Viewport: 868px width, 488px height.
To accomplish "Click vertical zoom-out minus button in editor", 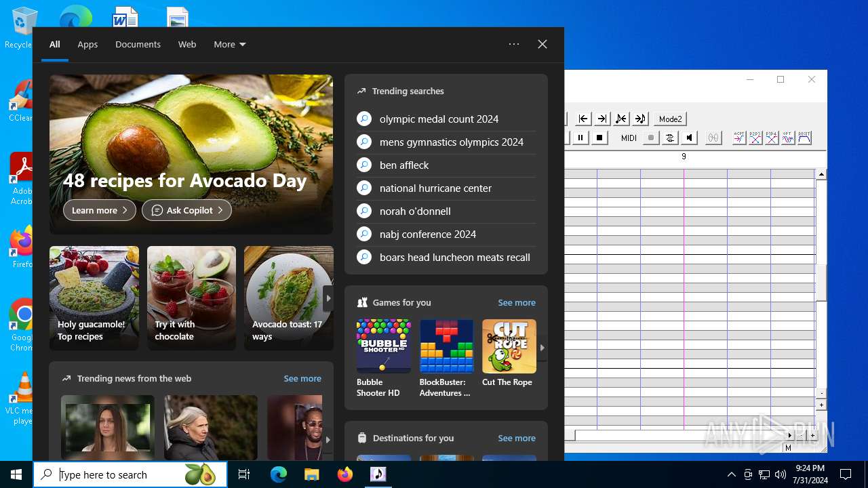I will 821,393.
